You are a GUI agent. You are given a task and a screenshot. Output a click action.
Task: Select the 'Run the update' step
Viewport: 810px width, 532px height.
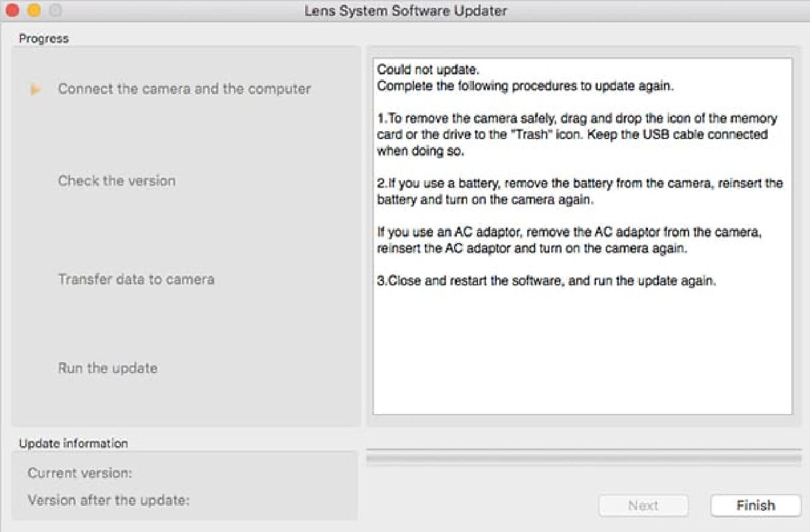pos(108,368)
